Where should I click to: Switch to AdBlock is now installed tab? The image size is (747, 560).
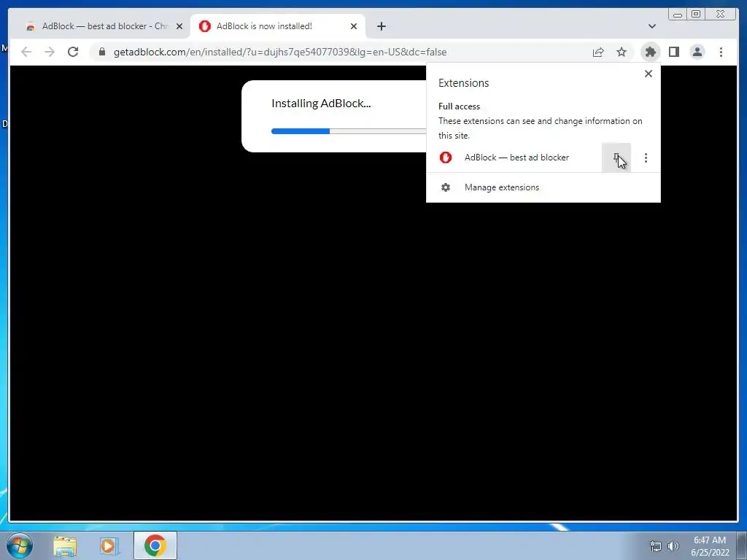[x=278, y=26]
